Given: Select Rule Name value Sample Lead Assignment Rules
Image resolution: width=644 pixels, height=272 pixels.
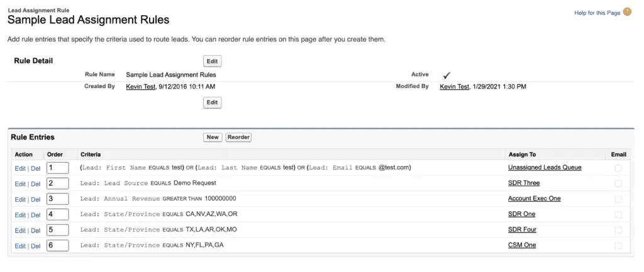Looking at the screenshot, I should (x=171, y=75).
